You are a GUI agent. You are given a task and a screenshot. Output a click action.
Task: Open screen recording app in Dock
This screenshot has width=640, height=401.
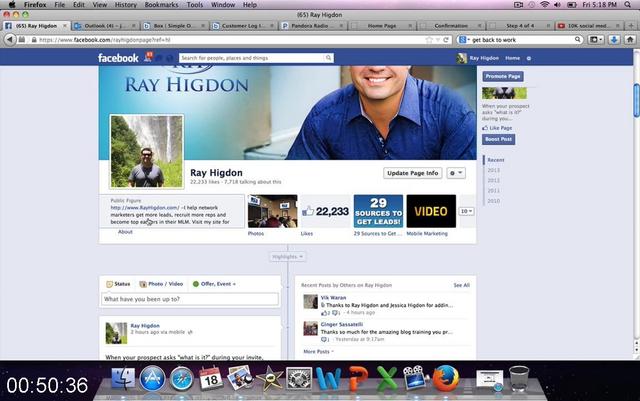pos(415,378)
